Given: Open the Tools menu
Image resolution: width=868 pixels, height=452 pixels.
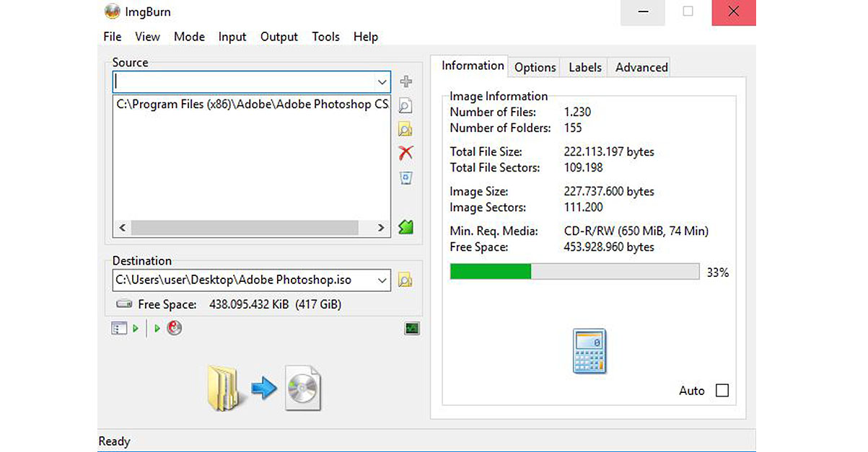Looking at the screenshot, I should pos(325,37).
